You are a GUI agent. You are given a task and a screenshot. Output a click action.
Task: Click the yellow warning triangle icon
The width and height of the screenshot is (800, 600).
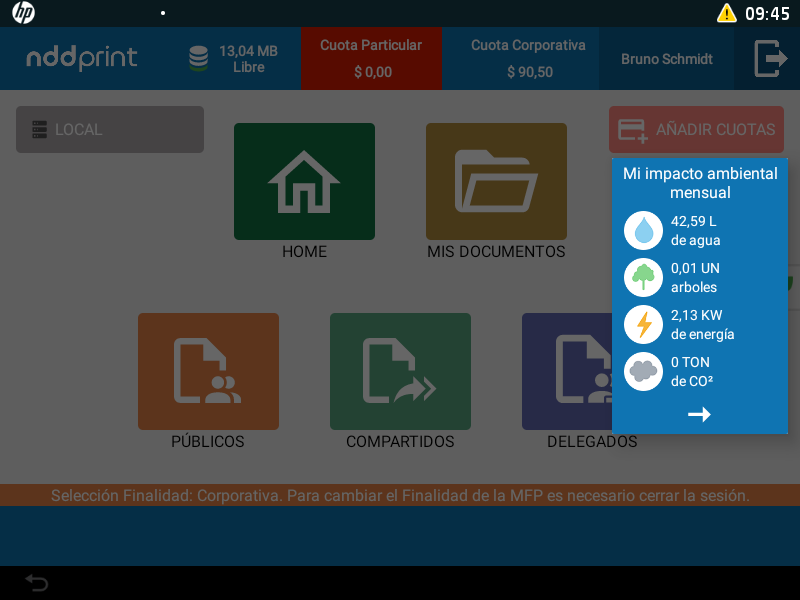726,13
